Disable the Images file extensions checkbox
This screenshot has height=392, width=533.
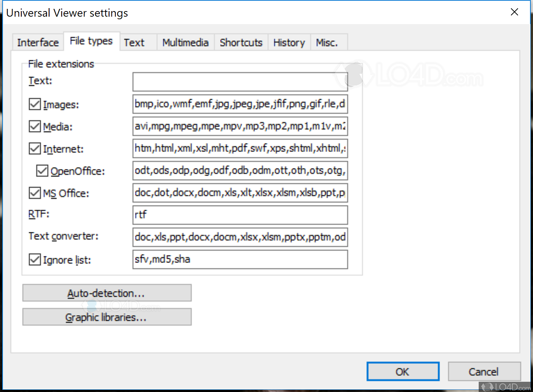(x=34, y=104)
